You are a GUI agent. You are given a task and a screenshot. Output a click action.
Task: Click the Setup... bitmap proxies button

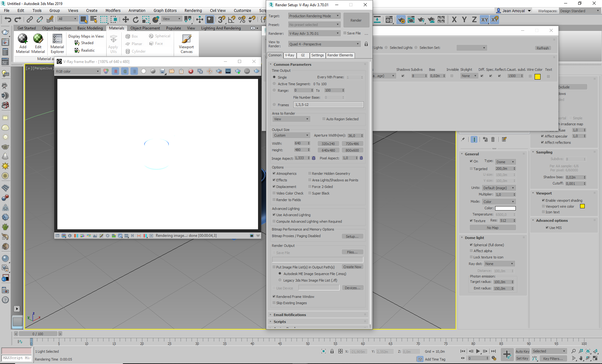(x=352, y=237)
